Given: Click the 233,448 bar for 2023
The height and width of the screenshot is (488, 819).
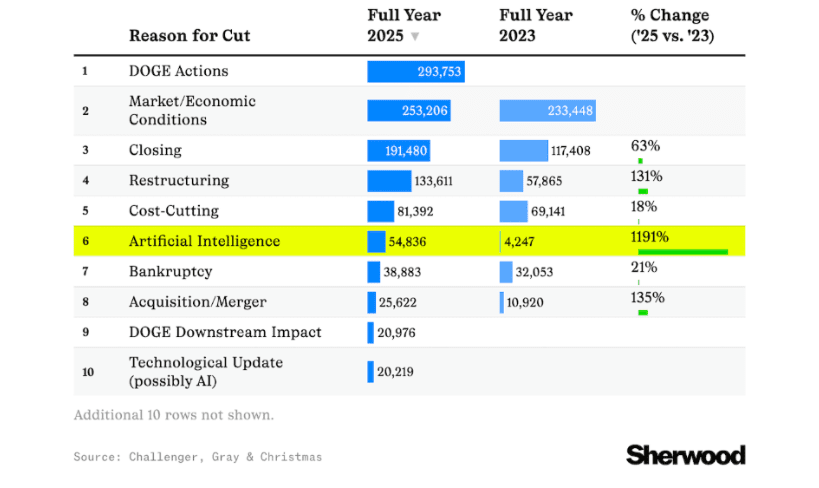Looking at the screenshot, I should tap(547, 110).
